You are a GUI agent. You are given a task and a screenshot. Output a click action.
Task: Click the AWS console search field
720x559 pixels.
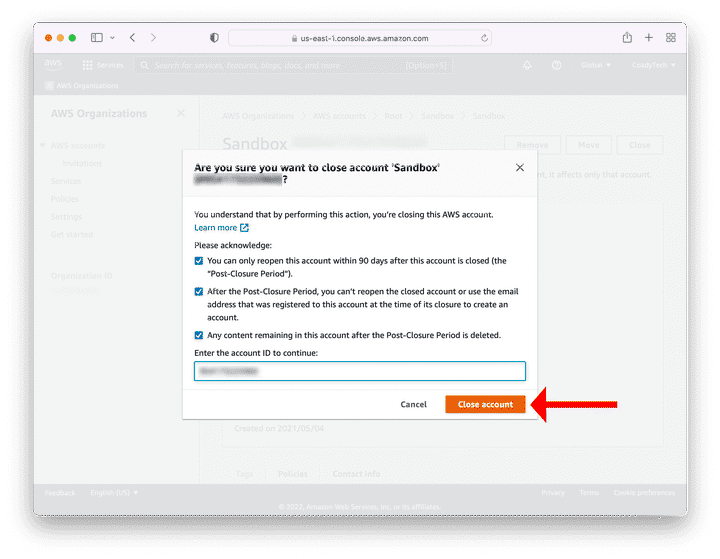293,66
